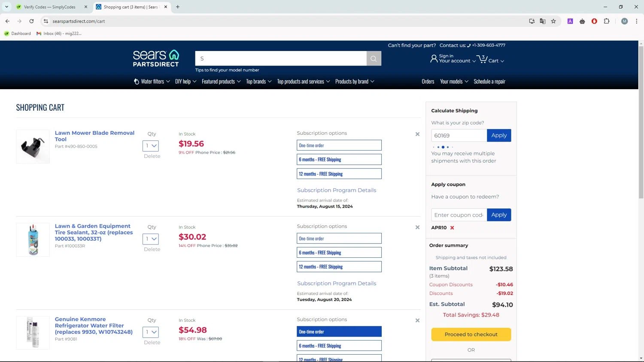Open the Tire Sealant product thumbnail
The height and width of the screenshot is (362, 644).
coord(33,240)
